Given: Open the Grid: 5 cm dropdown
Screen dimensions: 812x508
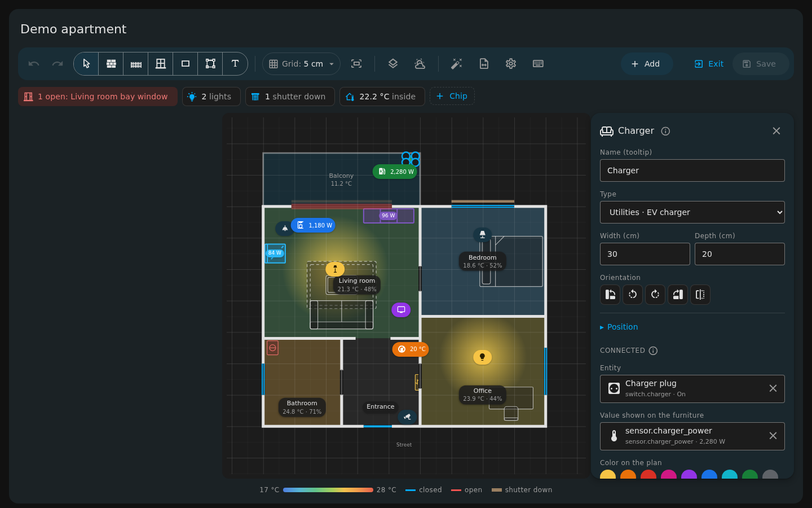Looking at the screenshot, I should (301, 64).
